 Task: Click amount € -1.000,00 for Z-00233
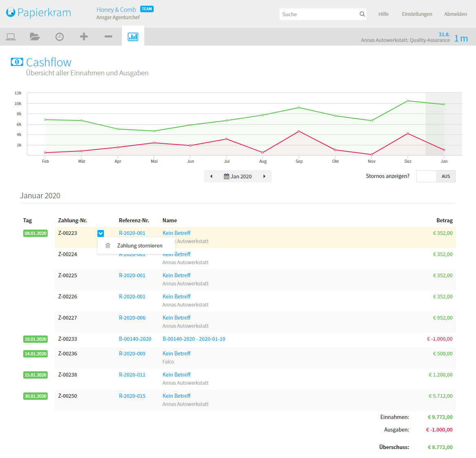(440, 339)
